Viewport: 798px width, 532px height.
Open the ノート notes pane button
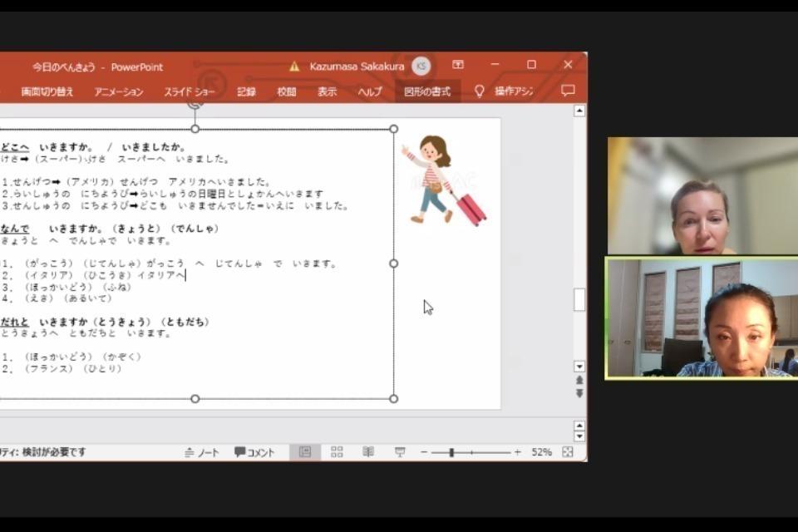point(202,452)
